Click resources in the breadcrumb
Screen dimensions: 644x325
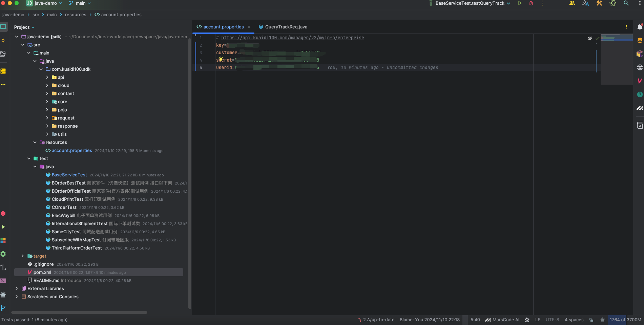click(76, 15)
